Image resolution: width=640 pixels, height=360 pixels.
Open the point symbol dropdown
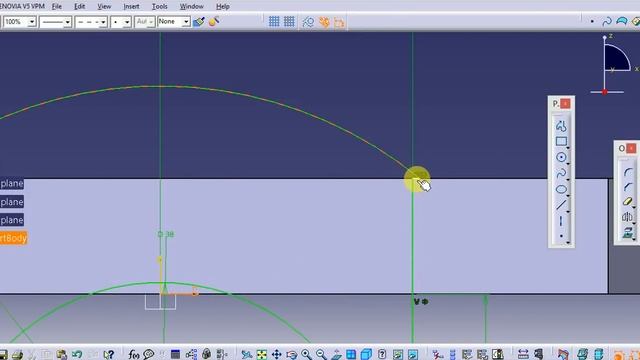[127, 22]
